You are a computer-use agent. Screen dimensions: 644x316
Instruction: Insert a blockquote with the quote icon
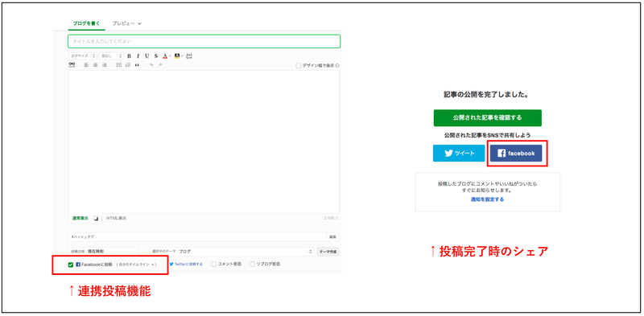click(137, 65)
